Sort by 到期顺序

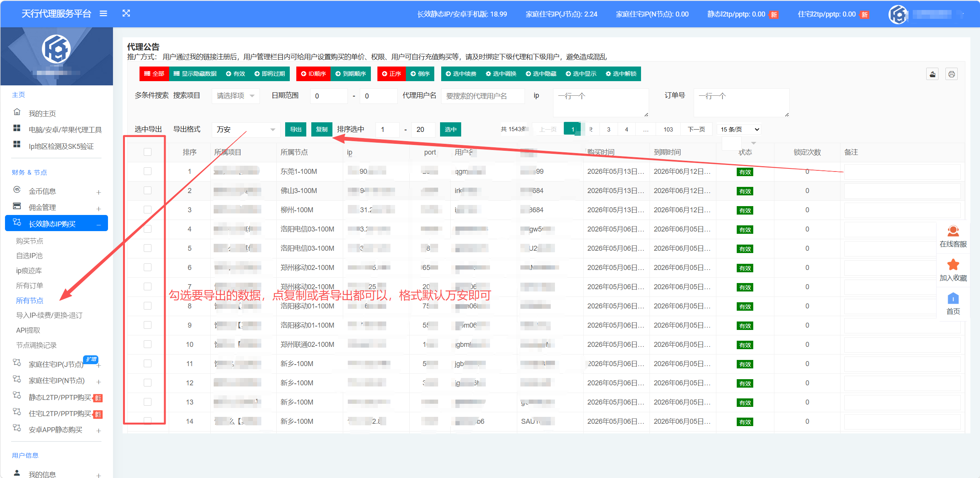click(350, 74)
